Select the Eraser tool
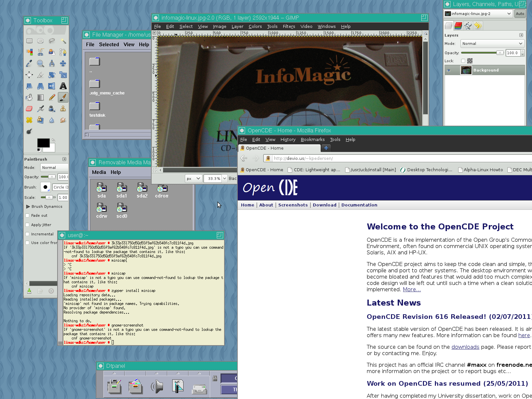 (x=29, y=109)
